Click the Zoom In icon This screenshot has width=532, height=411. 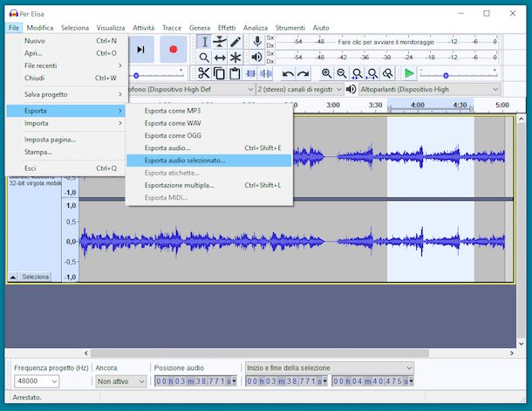pyautogui.click(x=326, y=73)
